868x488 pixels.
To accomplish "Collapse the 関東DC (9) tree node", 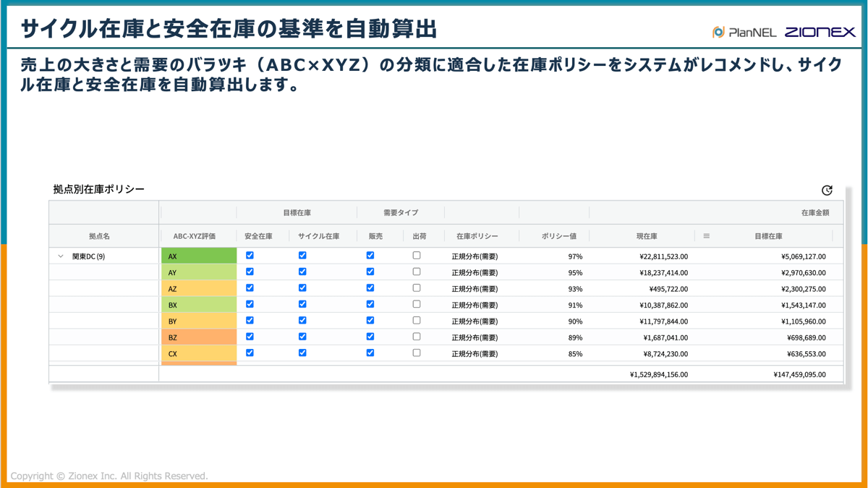I will [61, 255].
